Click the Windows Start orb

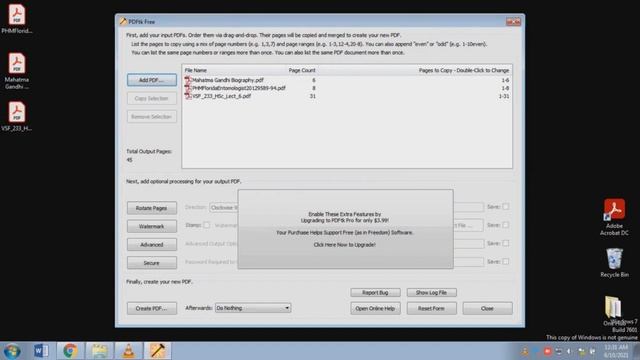pyautogui.click(x=12, y=351)
